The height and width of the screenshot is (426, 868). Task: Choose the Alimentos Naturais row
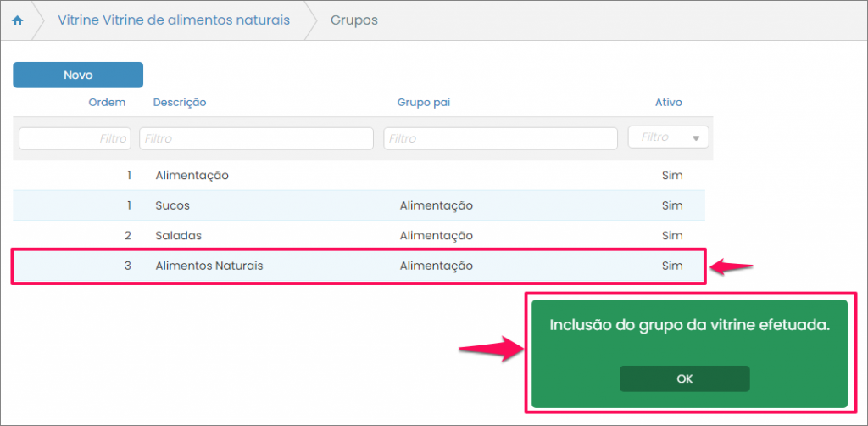click(209, 266)
